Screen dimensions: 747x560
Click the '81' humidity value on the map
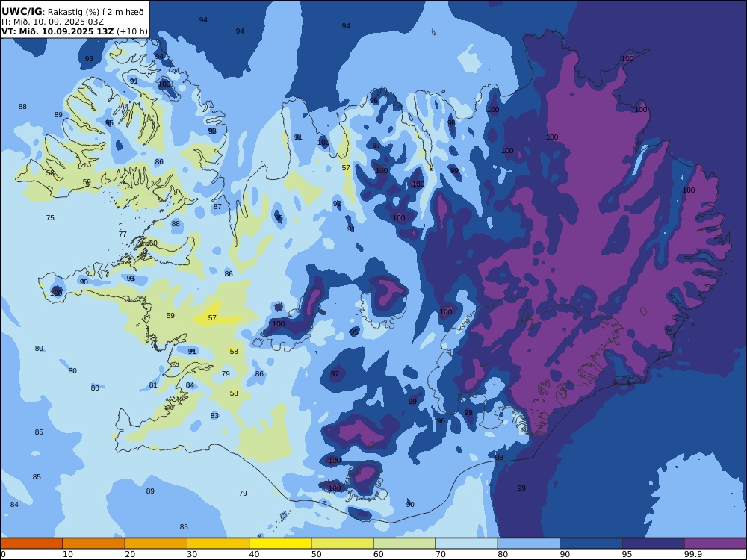point(153,385)
